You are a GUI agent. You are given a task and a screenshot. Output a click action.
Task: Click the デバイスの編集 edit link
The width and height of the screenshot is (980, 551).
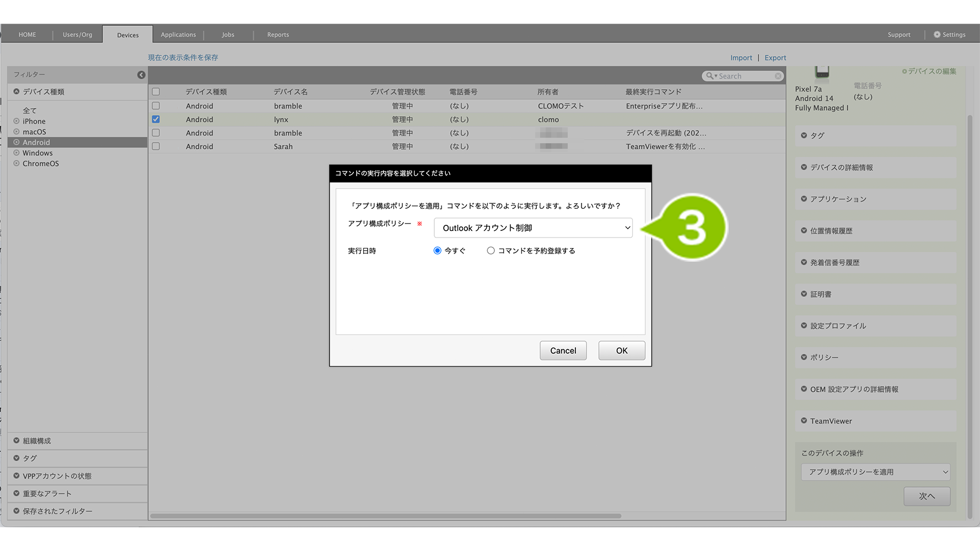(929, 71)
